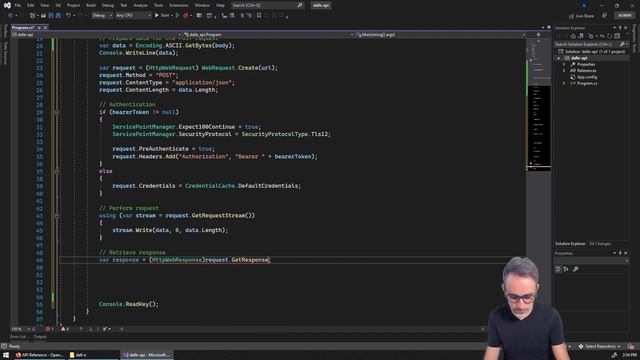Click Properties panel alphabetical sort icon

click(x=566, y=269)
